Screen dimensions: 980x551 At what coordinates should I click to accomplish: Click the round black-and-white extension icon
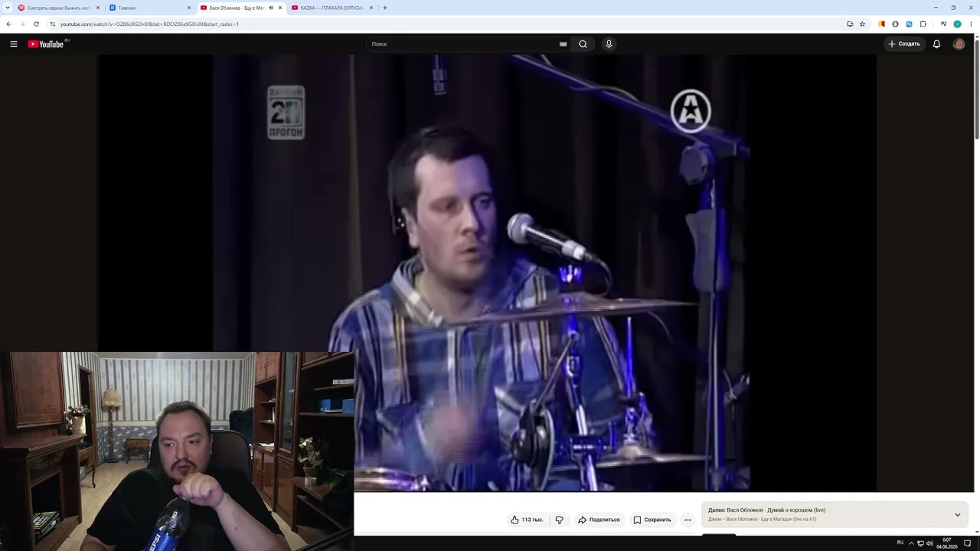895,24
